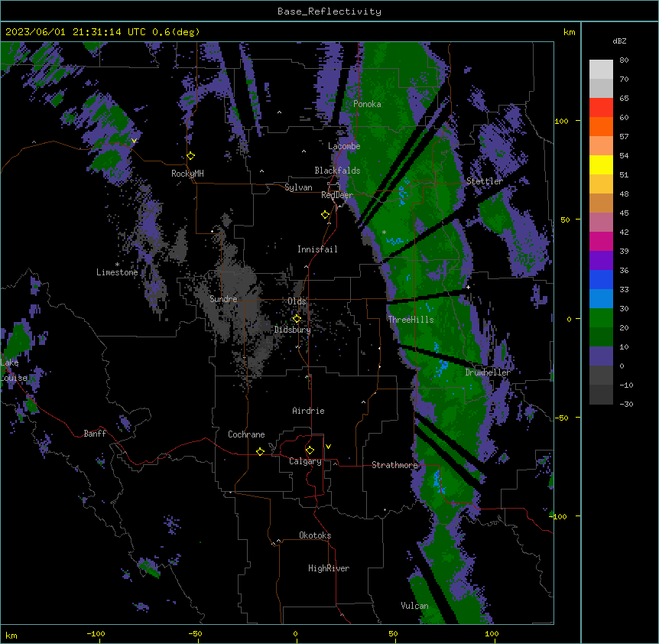This screenshot has height=644, width=659.
Task: Click the Sylvan label
Action: [298, 187]
